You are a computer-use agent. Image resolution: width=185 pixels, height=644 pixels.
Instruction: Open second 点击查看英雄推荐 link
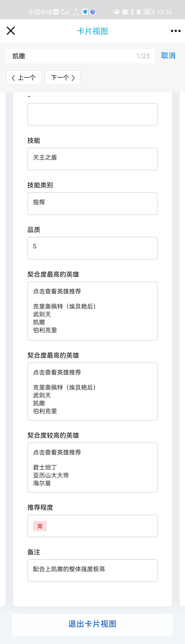click(x=57, y=372)
